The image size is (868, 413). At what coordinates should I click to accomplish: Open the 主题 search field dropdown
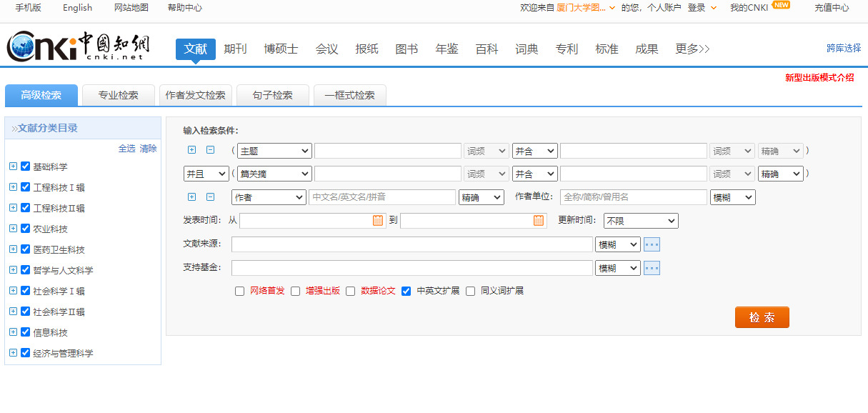coord(274,151)
